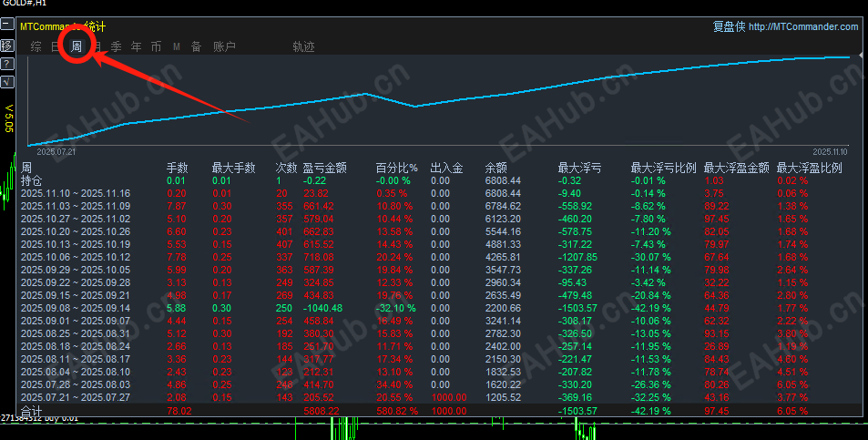This screenshot has width=868, height=440.
Task: Open the 轨迹 trajectory tab
Action: click(303, 46)
